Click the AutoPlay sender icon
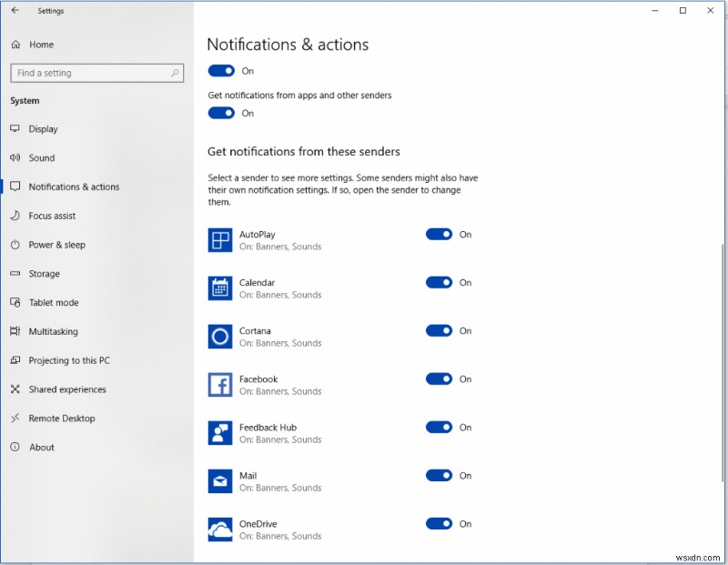 [x=219, y=239]
